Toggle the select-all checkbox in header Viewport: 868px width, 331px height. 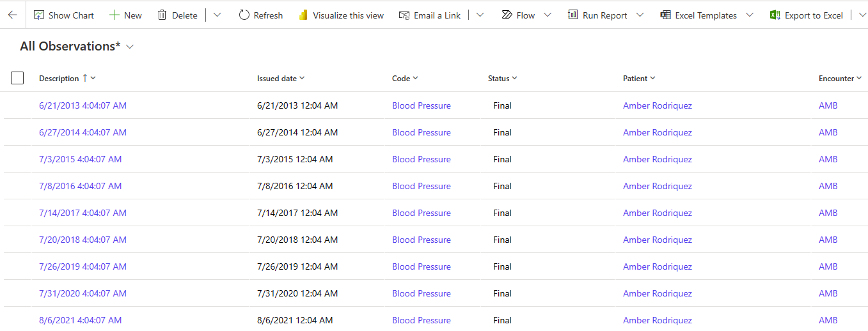click(x=17, y=78)
